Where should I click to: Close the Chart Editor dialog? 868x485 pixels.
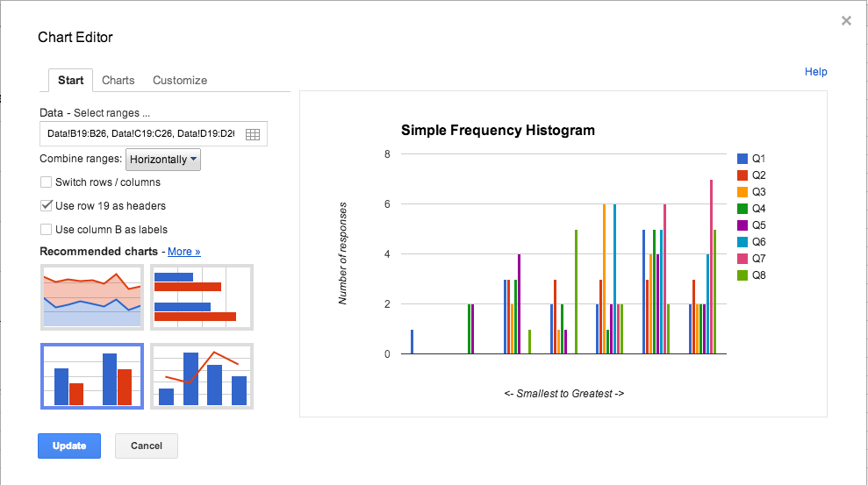pos(846,21)
